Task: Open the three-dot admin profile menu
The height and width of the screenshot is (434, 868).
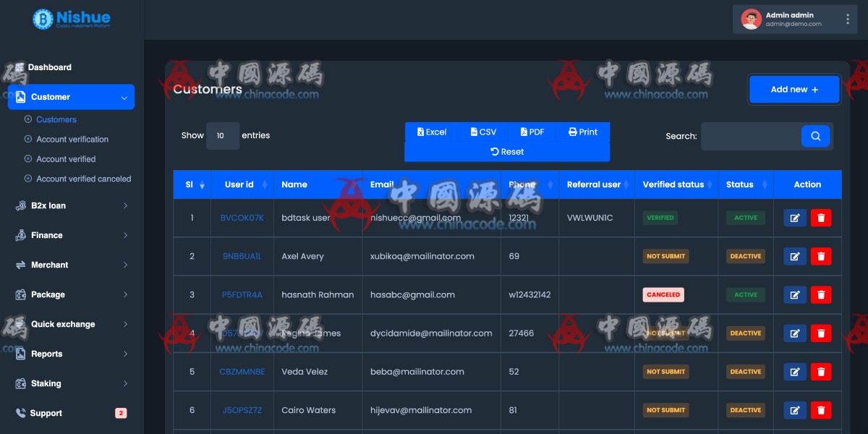Action: 847,20
